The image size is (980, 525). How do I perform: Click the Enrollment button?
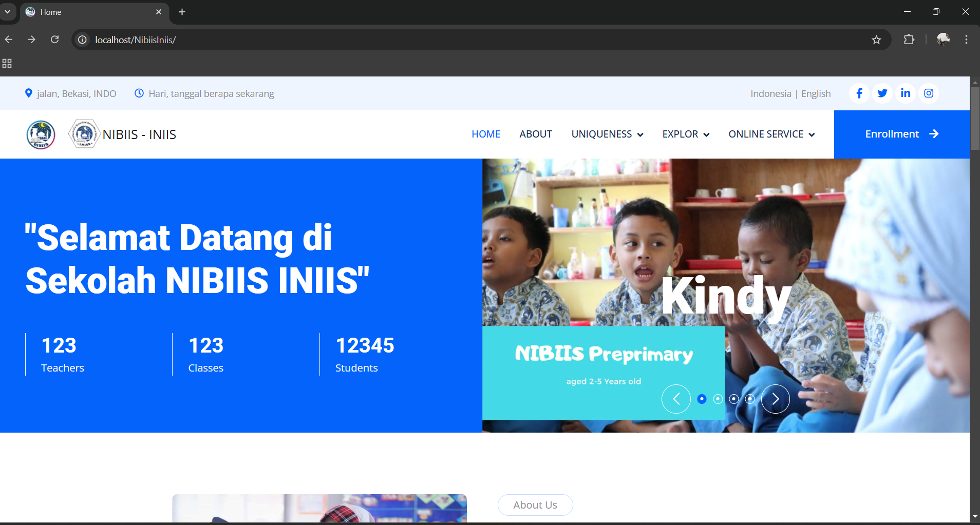point(901,134)
